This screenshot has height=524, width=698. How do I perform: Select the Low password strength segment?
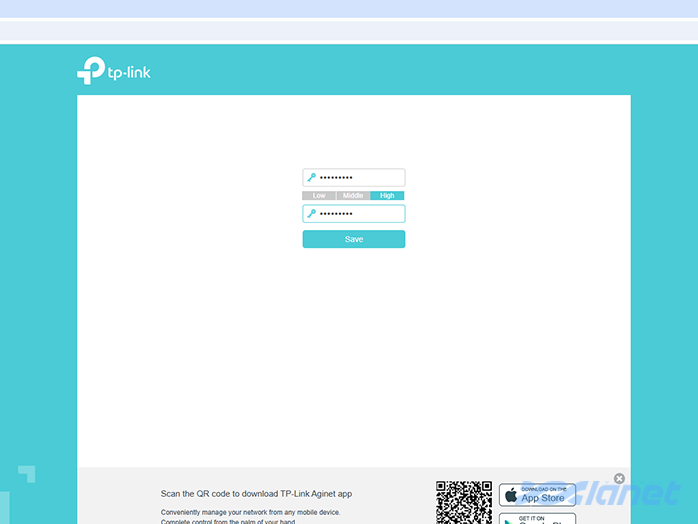click(319, 196)
